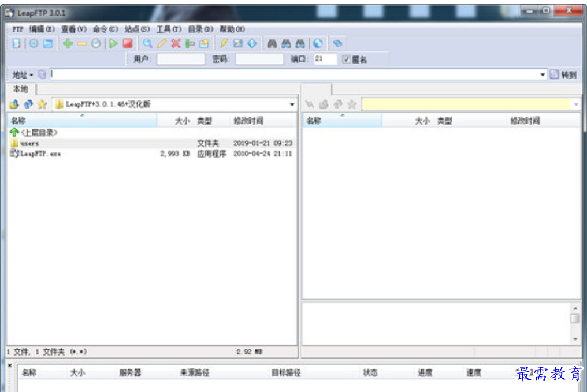Viewport: 587px width, 392px height.
Task: Click the 转到 go button
Action: (x=563, y=74)
